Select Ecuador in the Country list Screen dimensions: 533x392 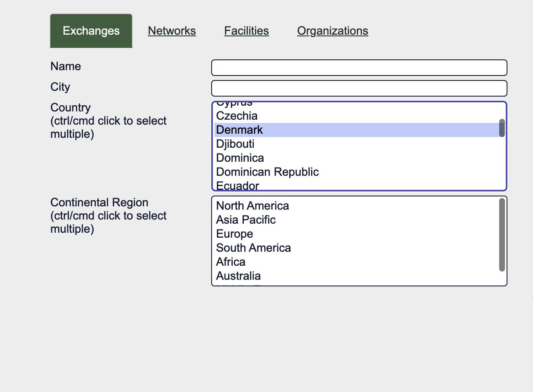(x=357, y=185)
